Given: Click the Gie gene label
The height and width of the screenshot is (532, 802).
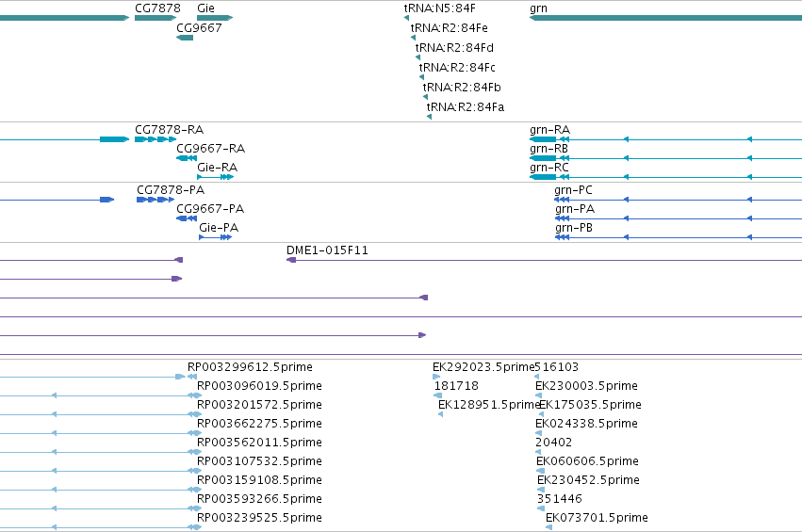Looking at the screenshot, I should (205, 8).
